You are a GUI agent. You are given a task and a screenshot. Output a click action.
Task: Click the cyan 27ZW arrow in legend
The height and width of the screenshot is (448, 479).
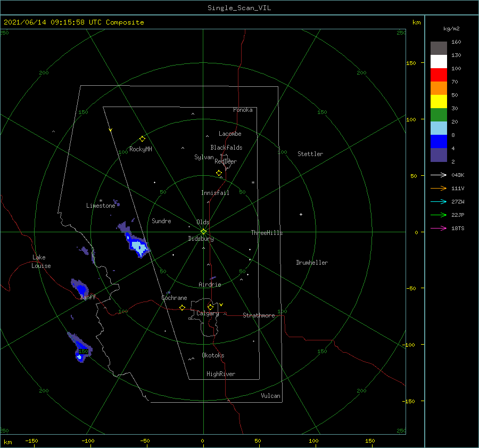439,201
